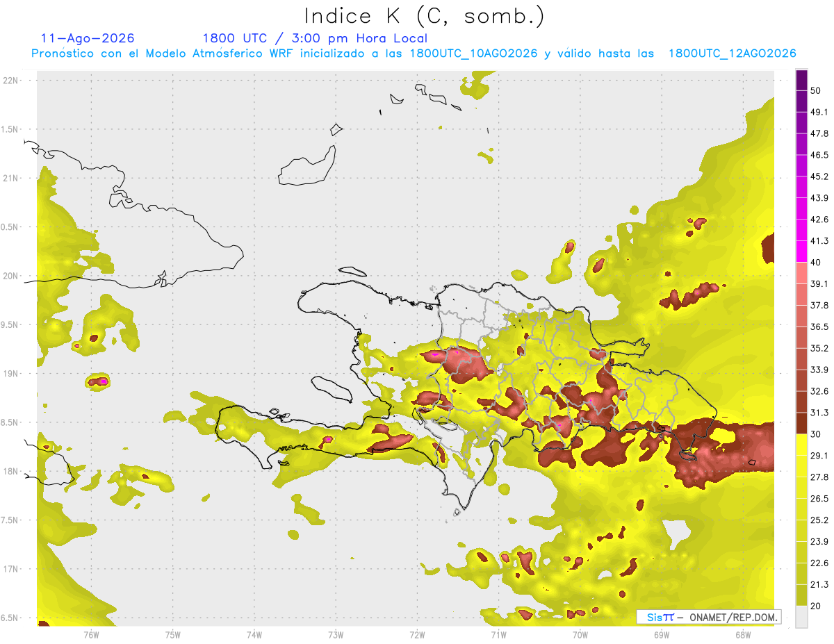Select the colorbar value "40"
Image resolution: width=834 pixels, height=644 pixels.
click(815, 263)
